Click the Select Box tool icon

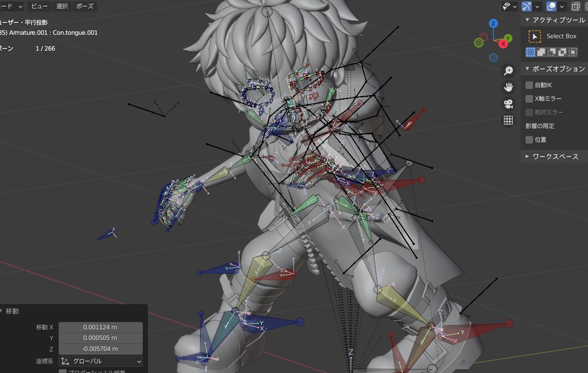coord(535,36)
